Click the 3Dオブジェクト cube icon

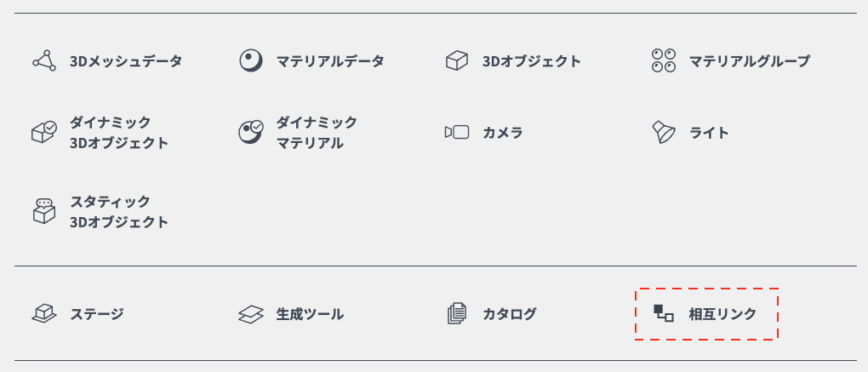(457, 61)
